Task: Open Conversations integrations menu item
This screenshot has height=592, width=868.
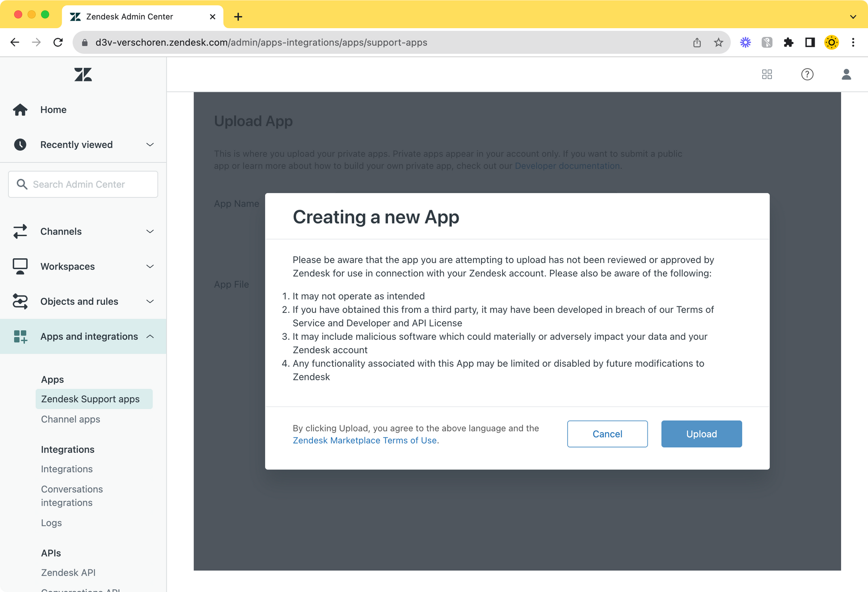Action: (x=72, y=496)
